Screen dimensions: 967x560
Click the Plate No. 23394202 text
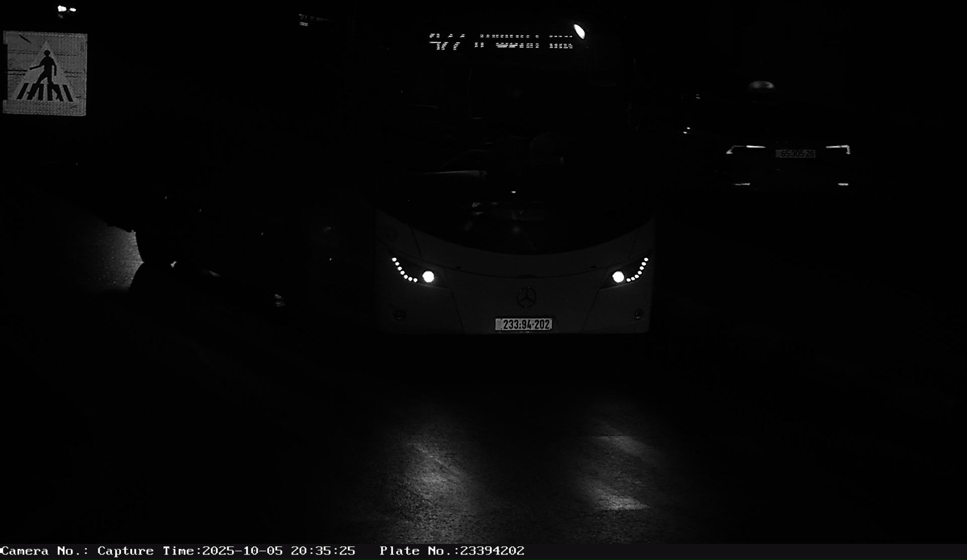coord(452,551)
